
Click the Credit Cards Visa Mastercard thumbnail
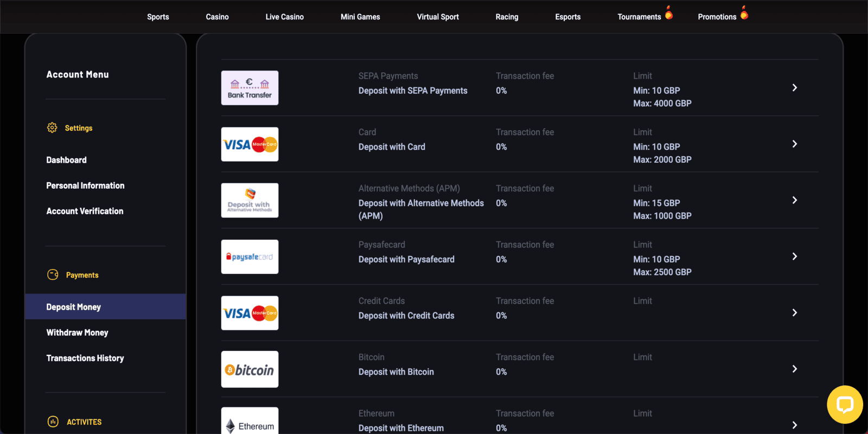[x=250, y=313]
